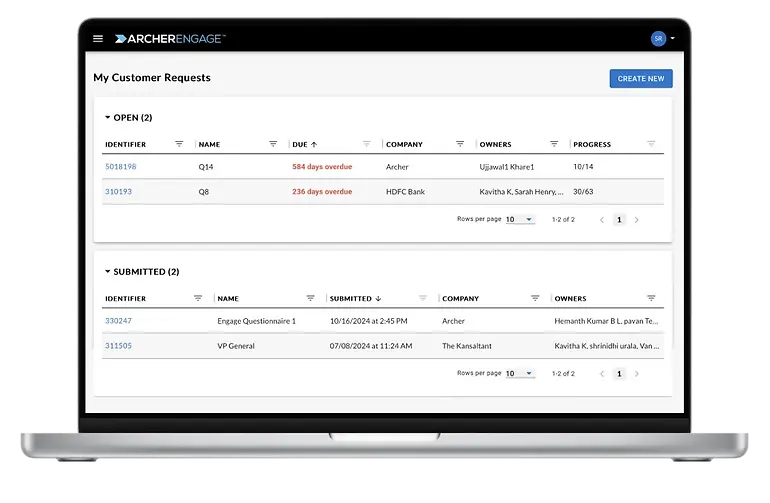Screen dimensions: 770x503
Task: Open request 5018198
Action: (121, 167)
